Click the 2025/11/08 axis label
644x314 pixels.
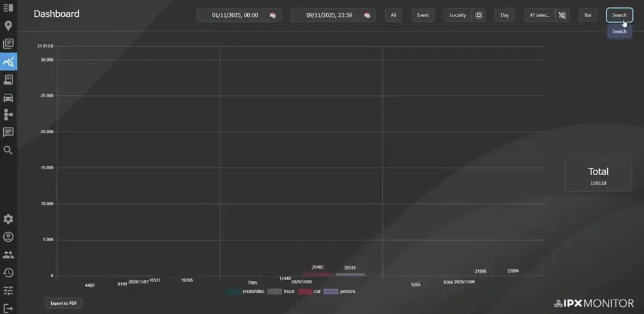[302, 282]
